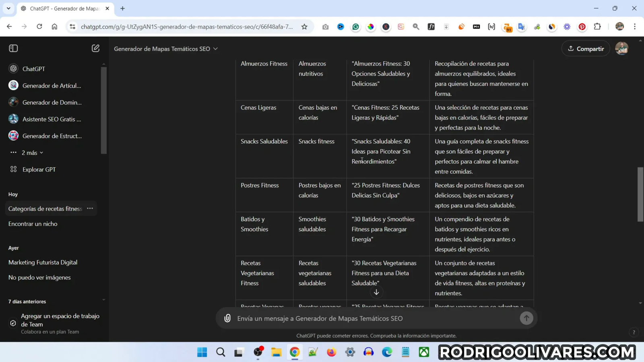Select the 'Encontrar un nicho' chat
The width and height of the screenshot is (644, 362).
(33, 224)
